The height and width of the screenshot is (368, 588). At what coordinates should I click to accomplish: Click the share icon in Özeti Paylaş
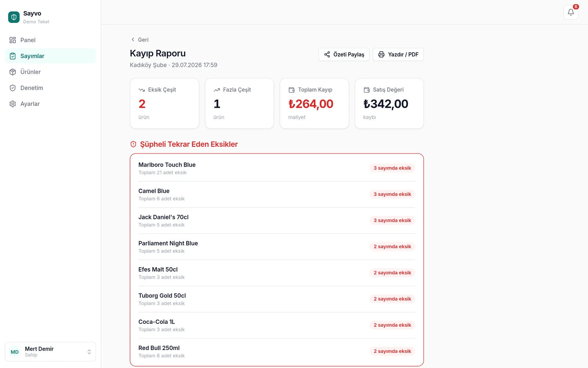point(327,54)
